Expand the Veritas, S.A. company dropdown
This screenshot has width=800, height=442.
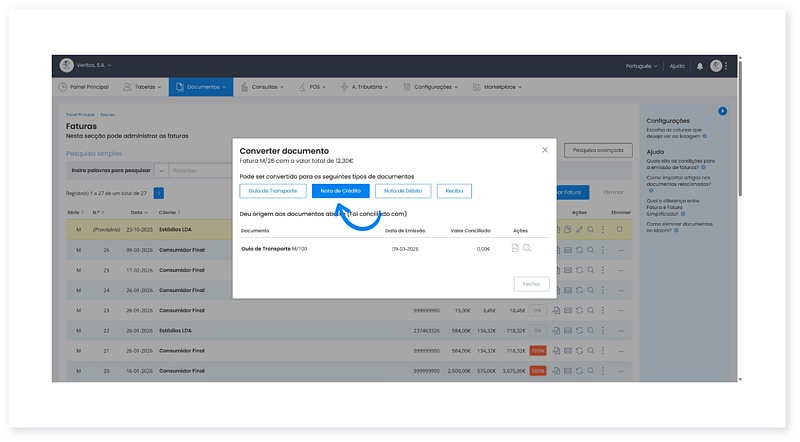tap(89, 66)
